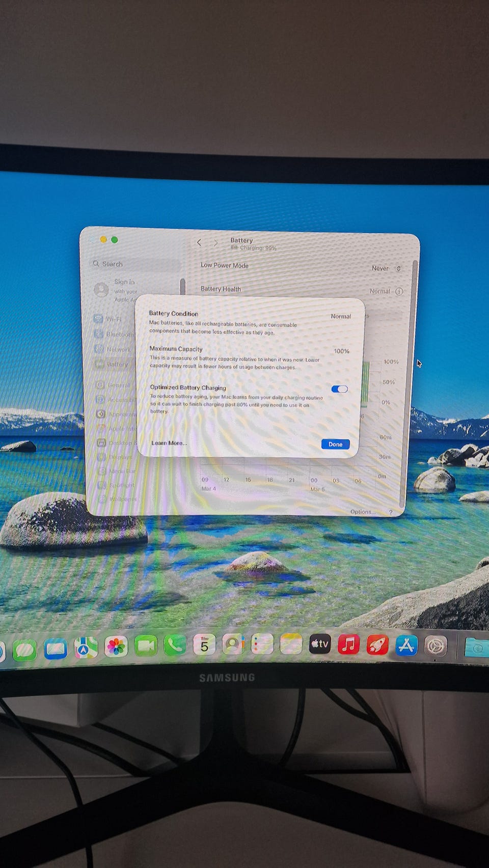The image size is (489, 868).
Task: Click the Done button in dialog
Action: tap(335, 444)
